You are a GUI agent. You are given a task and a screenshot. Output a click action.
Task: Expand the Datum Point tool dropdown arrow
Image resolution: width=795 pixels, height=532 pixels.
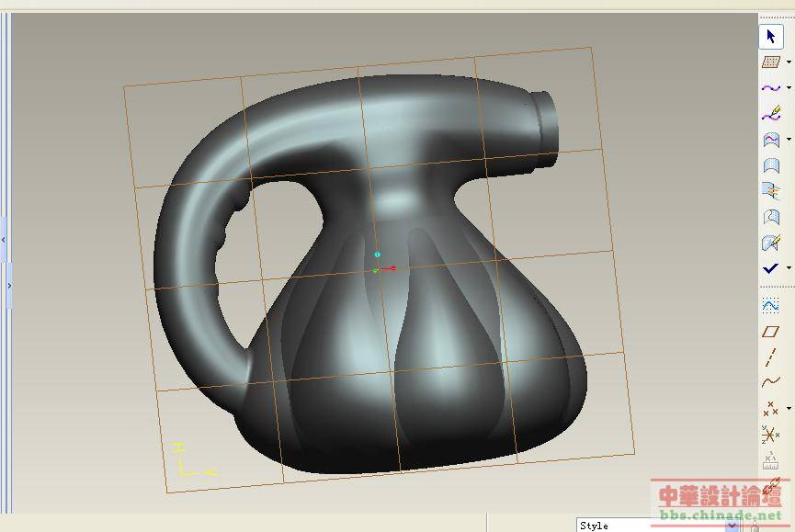[789, 408]
